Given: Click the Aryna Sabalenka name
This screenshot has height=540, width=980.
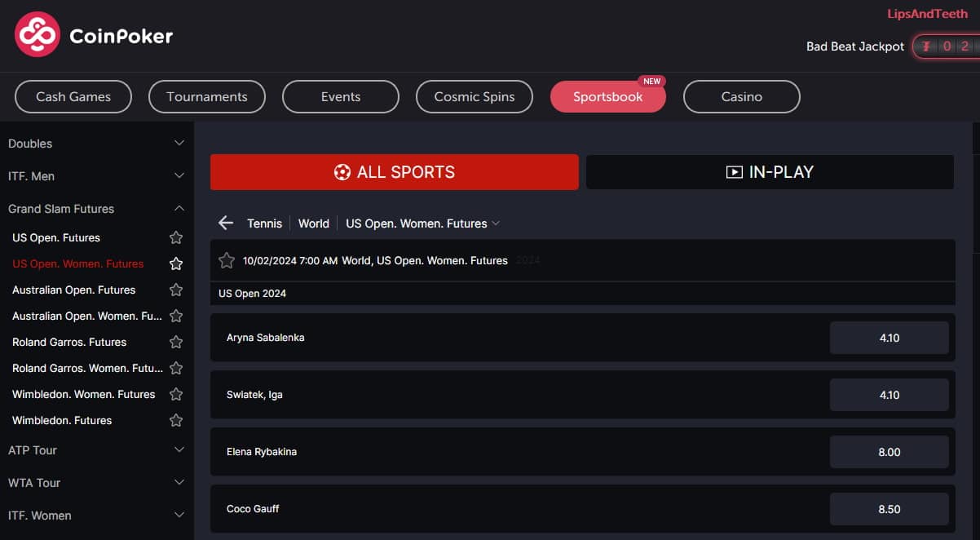Looking at the screenshot, I should (266, 338).
